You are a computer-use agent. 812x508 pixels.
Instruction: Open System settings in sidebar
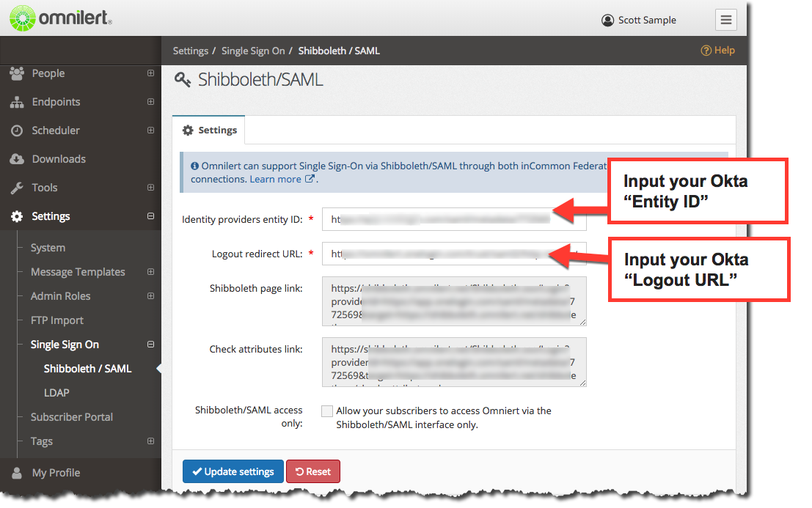(48, 248)
